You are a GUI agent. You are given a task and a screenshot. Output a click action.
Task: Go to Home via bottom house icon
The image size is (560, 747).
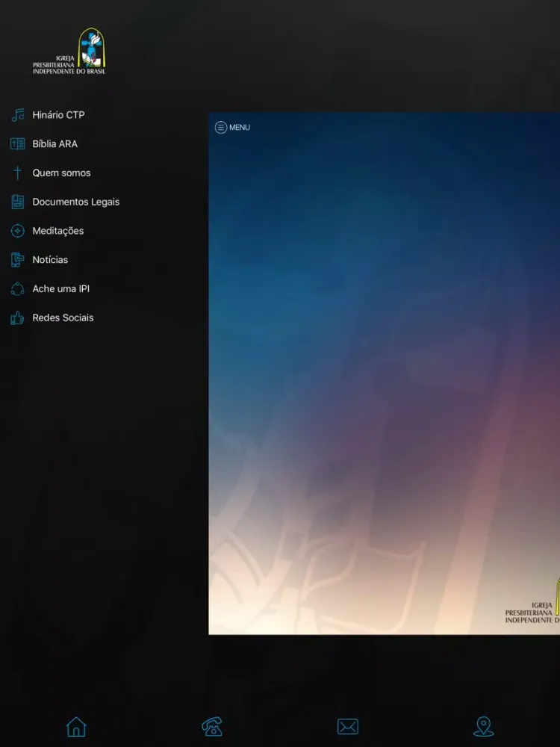[76, 727]
